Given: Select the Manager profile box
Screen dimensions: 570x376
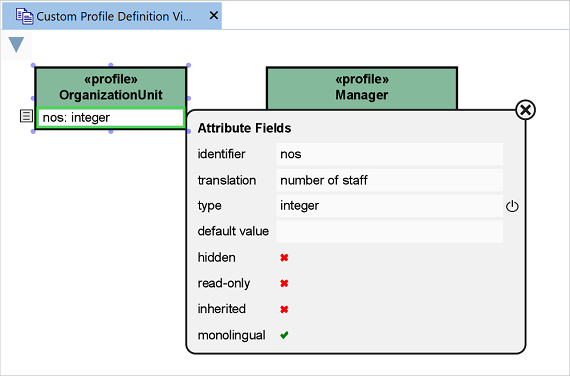Looking at the screenshot, I should pos(362,88).
